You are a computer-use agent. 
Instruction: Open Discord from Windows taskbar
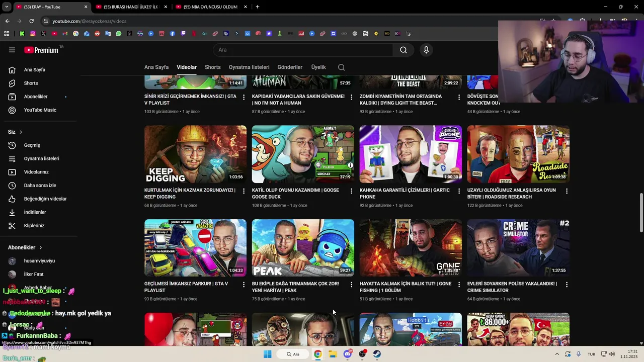tap(347, 354)
